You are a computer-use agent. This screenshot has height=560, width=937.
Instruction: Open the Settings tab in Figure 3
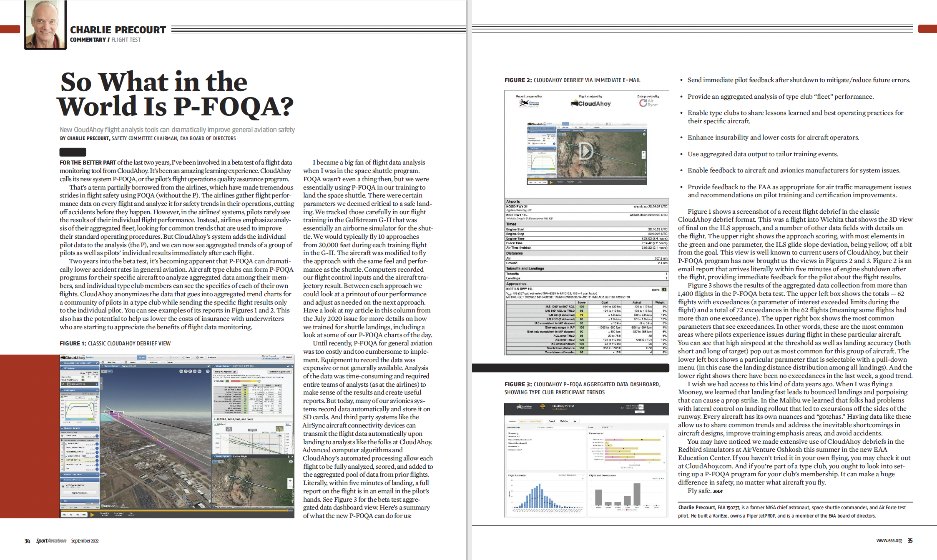[523, 421]
